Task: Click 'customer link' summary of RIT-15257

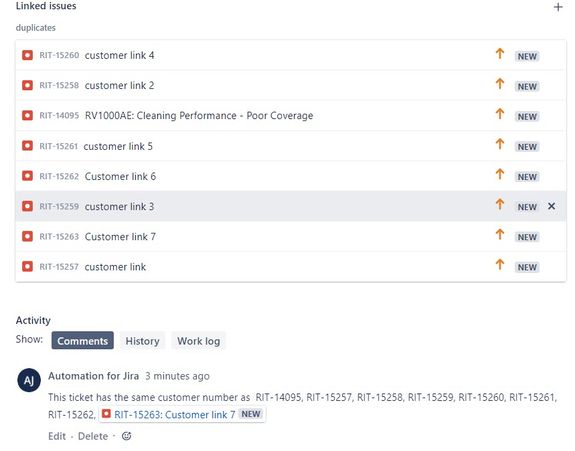Action: coord(115,267)
